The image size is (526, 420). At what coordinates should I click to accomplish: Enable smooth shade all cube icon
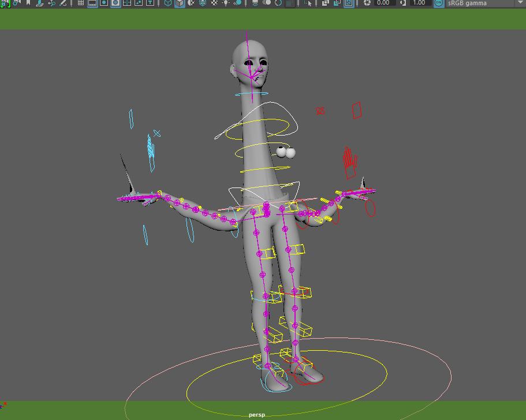point(180,3)
